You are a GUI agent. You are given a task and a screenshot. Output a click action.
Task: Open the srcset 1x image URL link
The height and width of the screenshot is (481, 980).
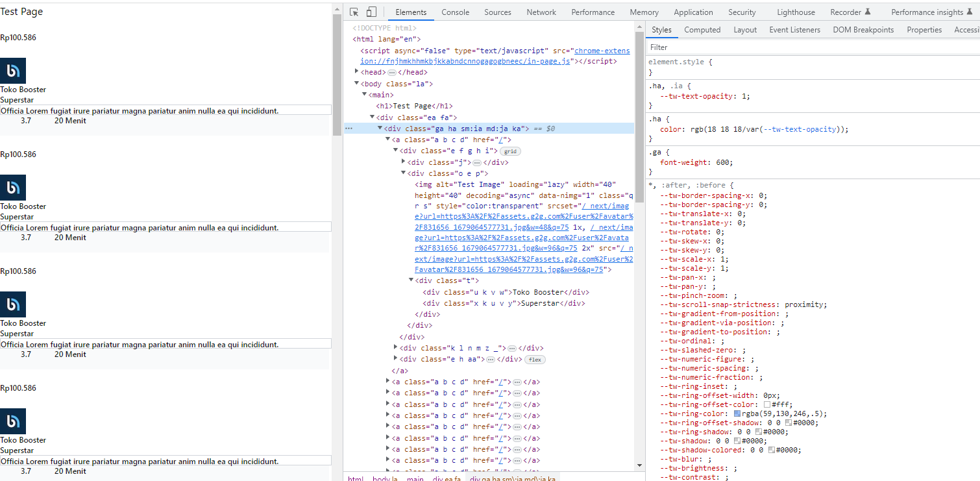tap(524, 217)
